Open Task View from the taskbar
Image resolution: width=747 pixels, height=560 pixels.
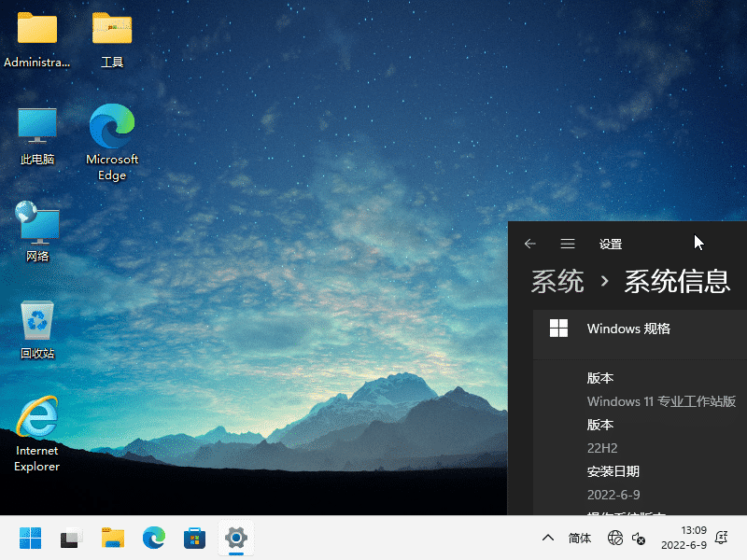[x=72, y=538]
